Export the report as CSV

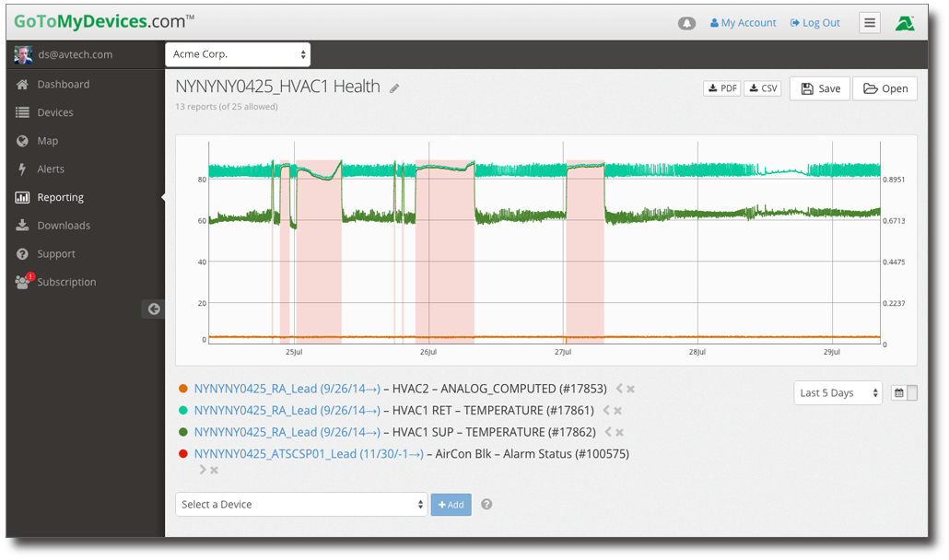point(762,88)
